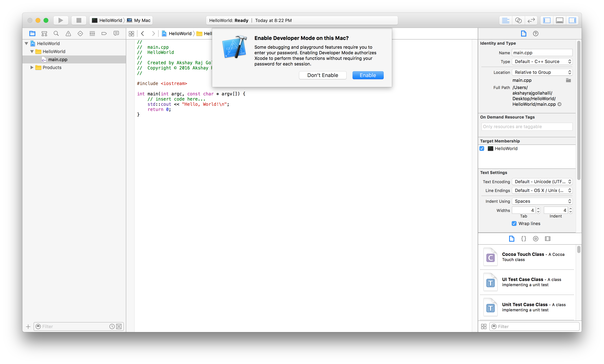This screenshot has height=364, width=604.
Task: Open the Issue navigator warning icon
Action: [68, 34]
